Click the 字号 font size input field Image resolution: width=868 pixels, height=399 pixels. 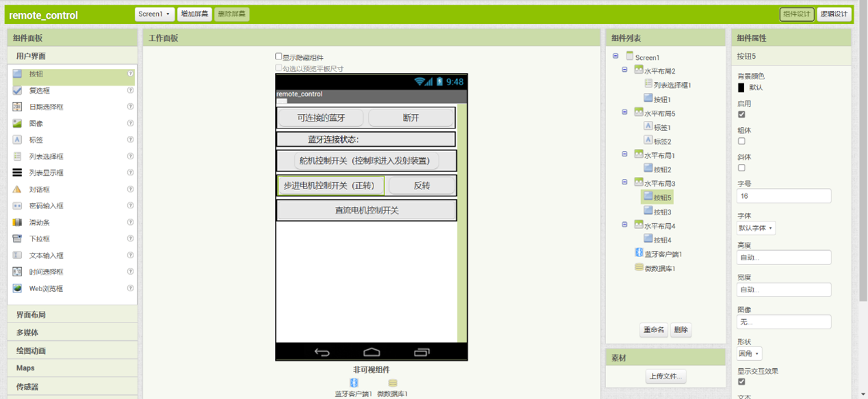[x=784, y=196]
